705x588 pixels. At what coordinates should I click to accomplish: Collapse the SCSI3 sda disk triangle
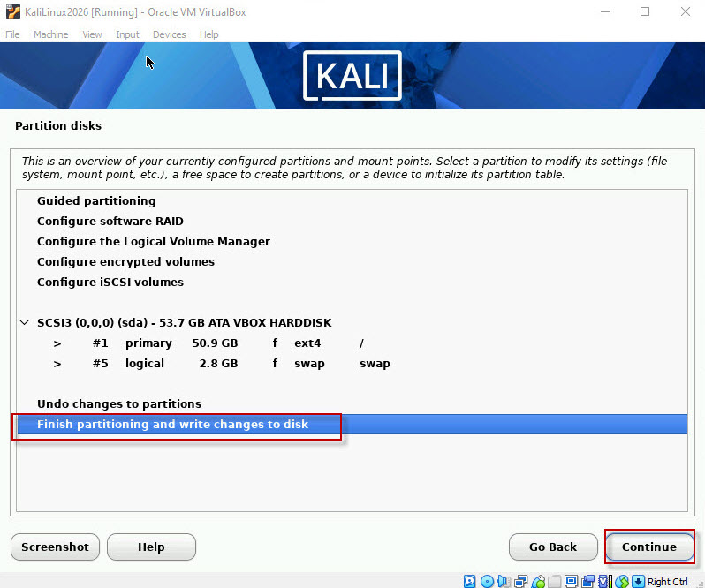click(24, 322)
